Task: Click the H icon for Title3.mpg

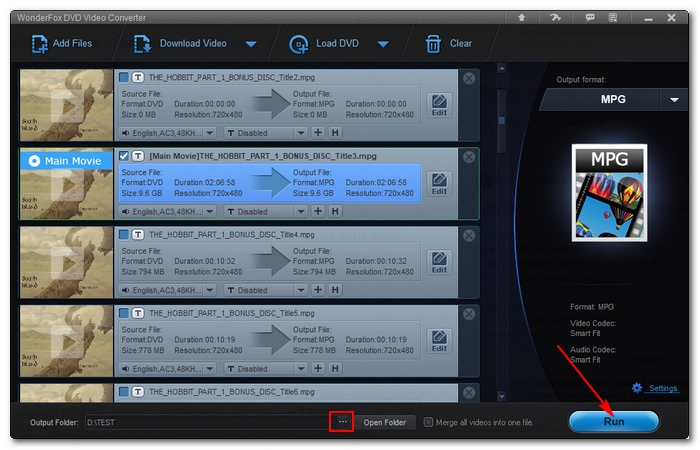Action: pos(335,211)
